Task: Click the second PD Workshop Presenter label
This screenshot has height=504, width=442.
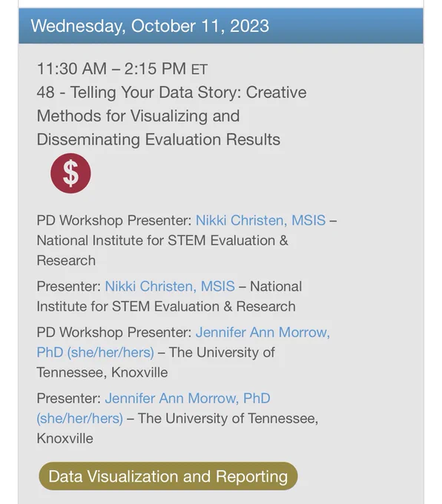Action: (114, 332)
